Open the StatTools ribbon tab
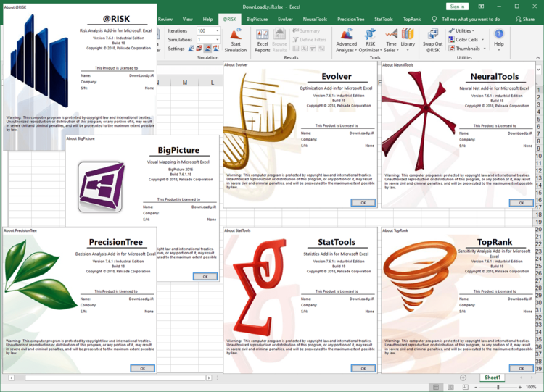 point(384,20)
